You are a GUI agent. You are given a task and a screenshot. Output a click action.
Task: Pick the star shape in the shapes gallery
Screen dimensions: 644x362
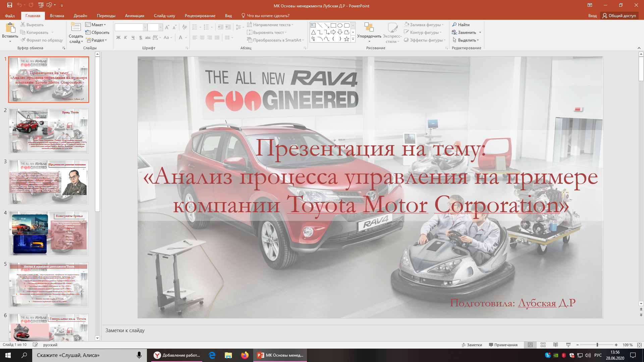coord(346,39)
